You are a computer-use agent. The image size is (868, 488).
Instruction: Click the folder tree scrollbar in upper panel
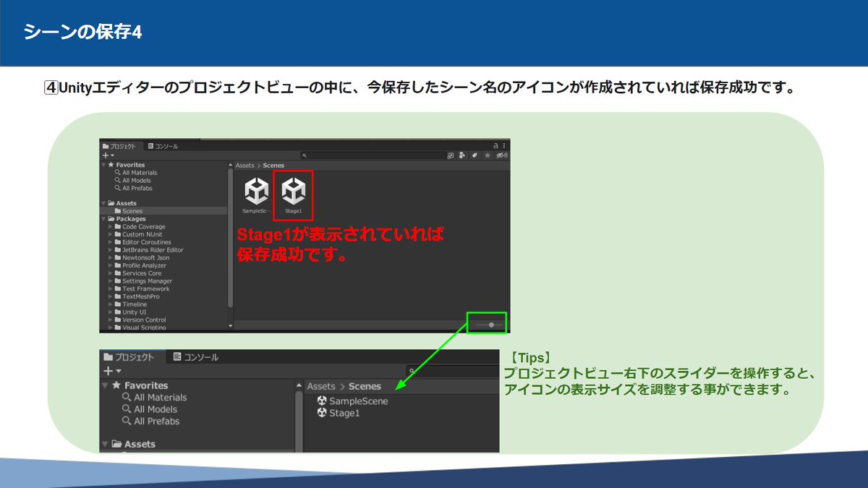point(231,239)
